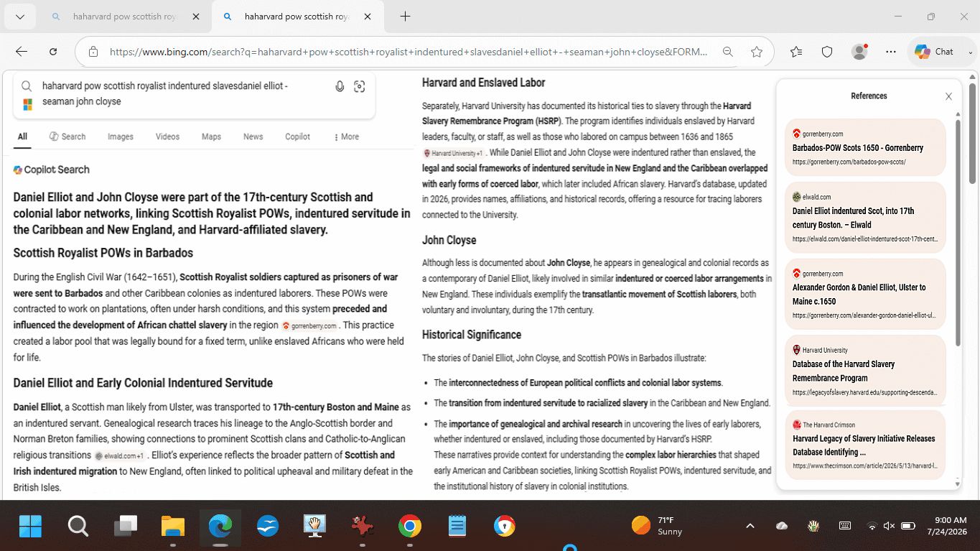Open the clock and date flyout
980x551 pixels.
(x=947, y=526)
